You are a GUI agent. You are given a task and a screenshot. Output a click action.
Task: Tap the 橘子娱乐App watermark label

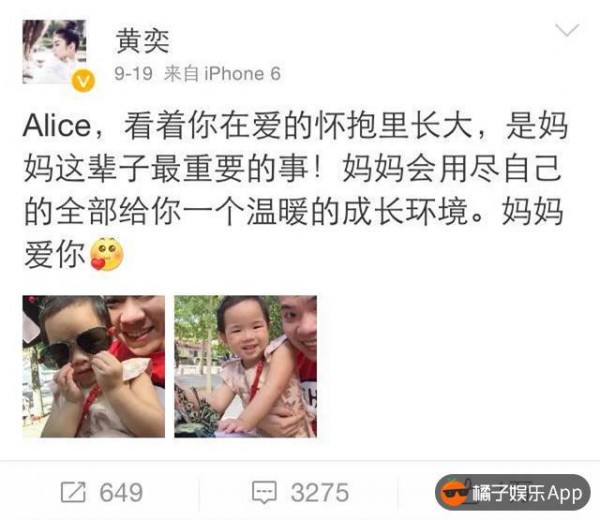coord(527,493)
